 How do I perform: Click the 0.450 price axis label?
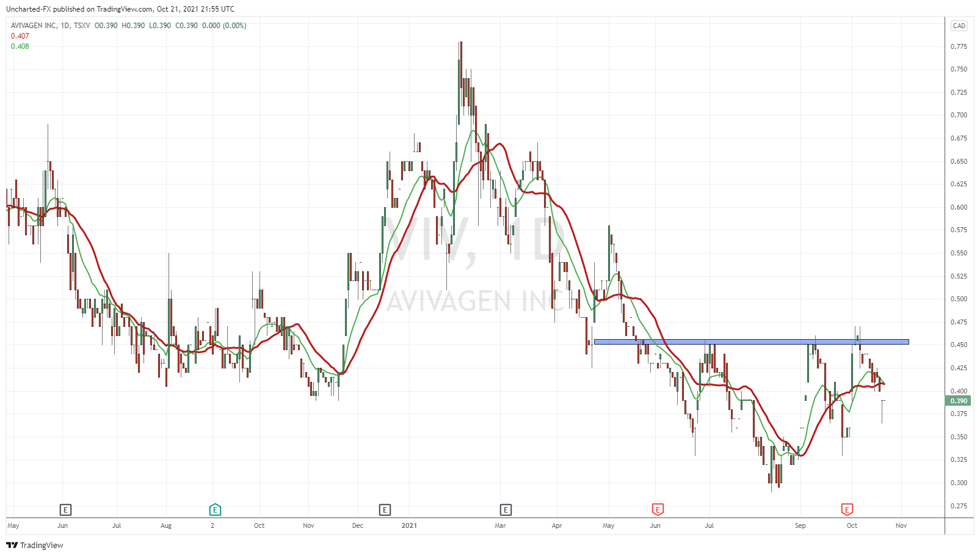coord(959,345)
